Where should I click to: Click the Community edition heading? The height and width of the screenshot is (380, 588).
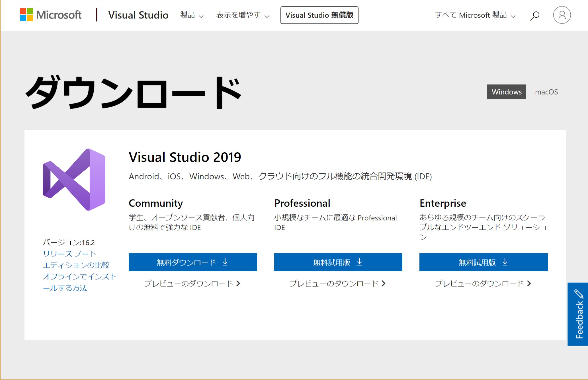point(156,203)
